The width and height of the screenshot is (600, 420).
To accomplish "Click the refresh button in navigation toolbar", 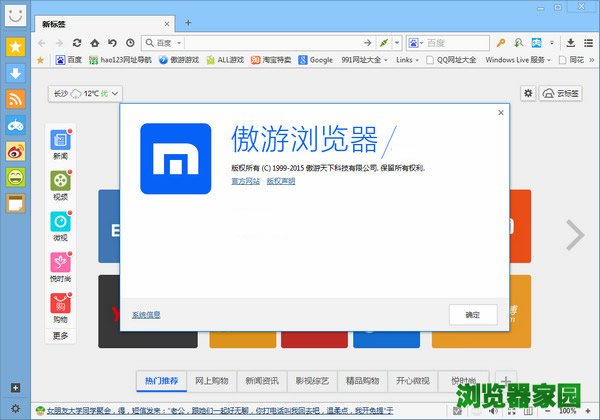I will [x=76, y=43].
